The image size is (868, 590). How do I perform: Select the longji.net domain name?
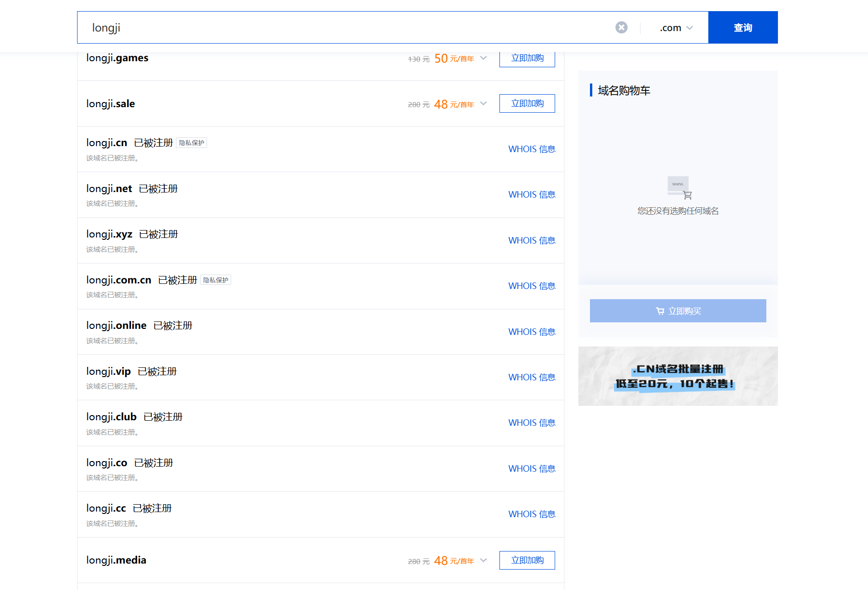[x=109, y=189]
